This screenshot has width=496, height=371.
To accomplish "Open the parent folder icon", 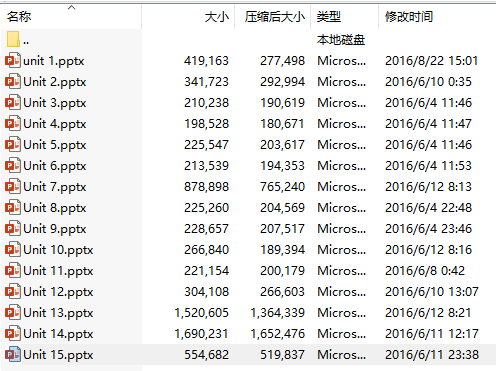I will click(x=13, y=39).
